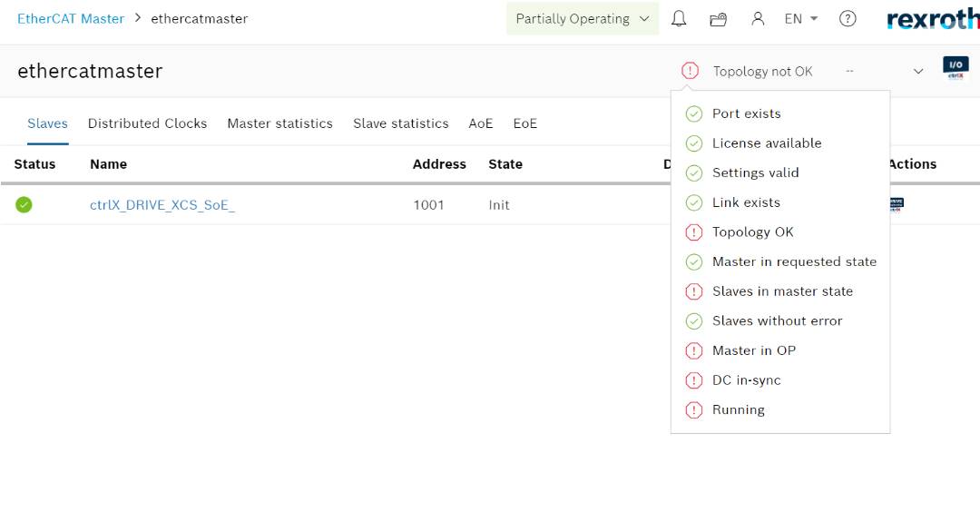The width and height of the screenshot is (980, 522).
Task: Click the green status icon of slave
Action: point(24,205)
